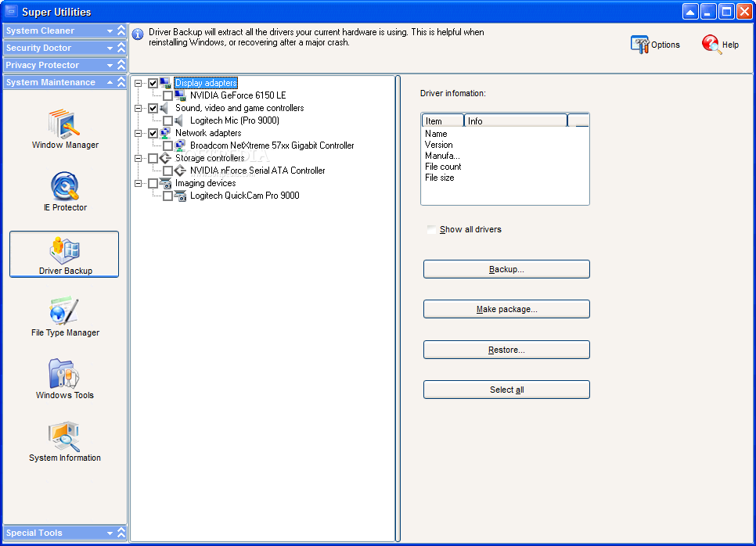Click the Options toolbox icon
This screenshot has width=756, height=546.
tap(640, 45)
